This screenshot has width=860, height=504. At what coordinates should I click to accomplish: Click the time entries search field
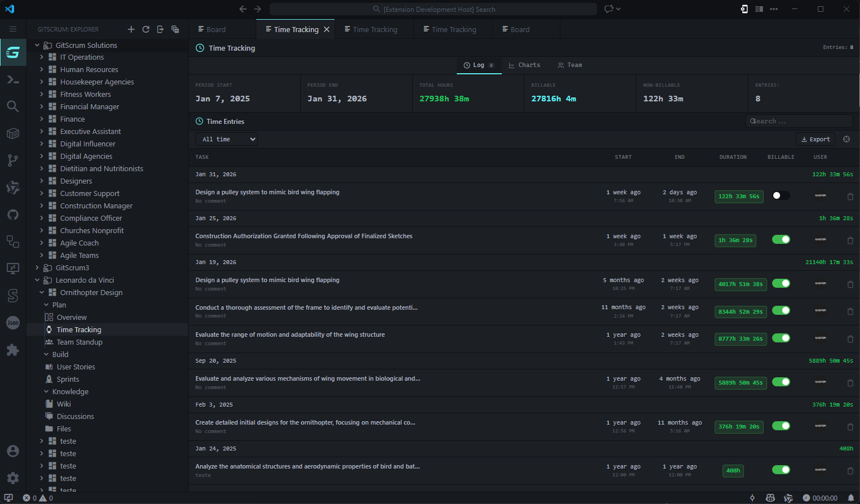(x=799, y=121)
